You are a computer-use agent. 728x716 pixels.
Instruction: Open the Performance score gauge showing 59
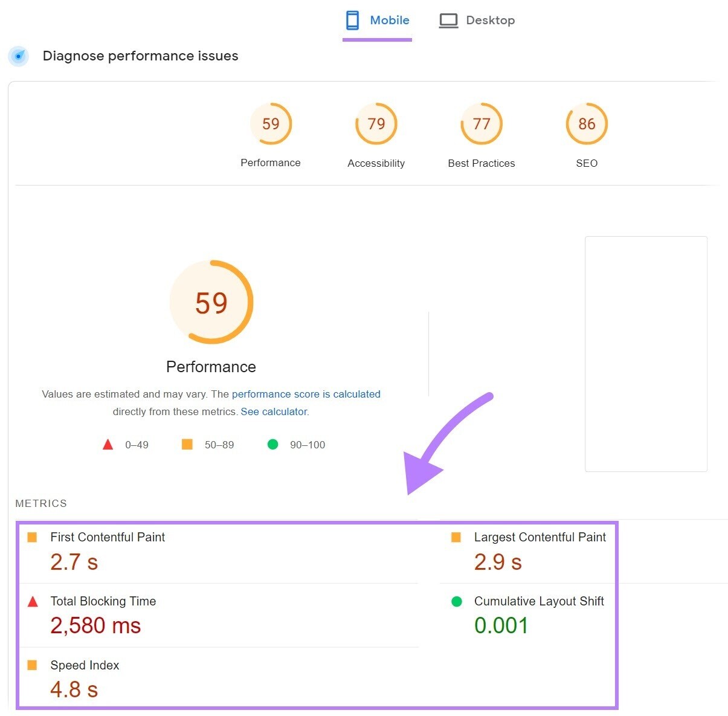point(271,124)
